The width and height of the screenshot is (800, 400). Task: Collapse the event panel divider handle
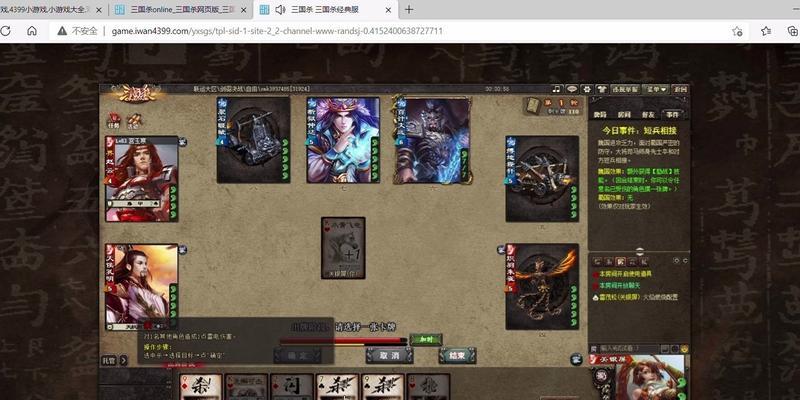[x=640, y=251]
